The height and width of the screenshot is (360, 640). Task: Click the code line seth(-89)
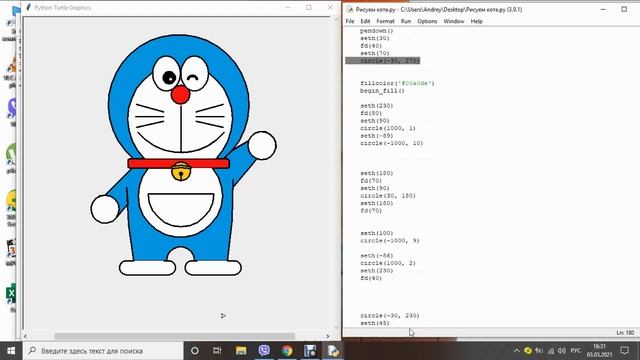(376, 136)
